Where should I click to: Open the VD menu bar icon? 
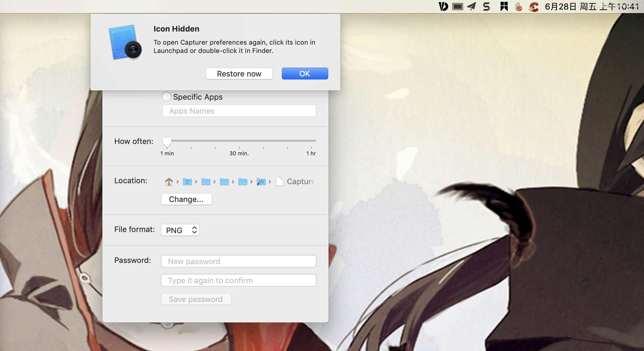click(x=443, y=6)
